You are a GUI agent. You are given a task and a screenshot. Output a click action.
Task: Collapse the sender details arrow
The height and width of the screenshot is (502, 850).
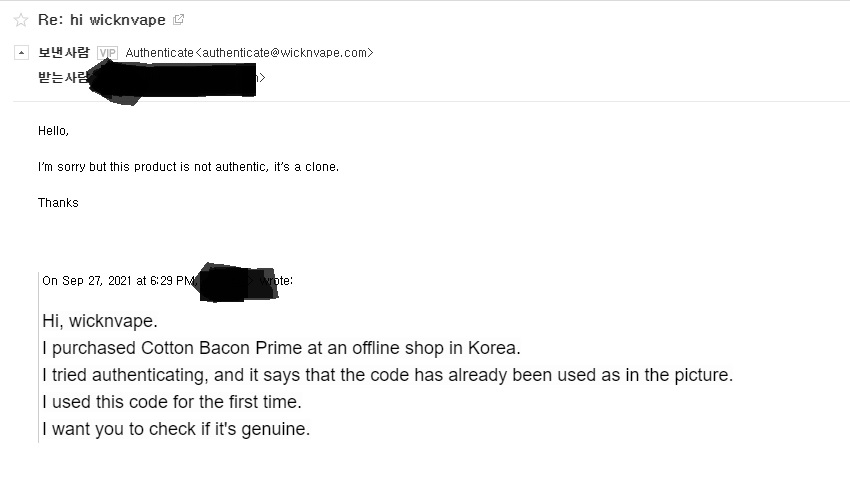coord(22,53)
